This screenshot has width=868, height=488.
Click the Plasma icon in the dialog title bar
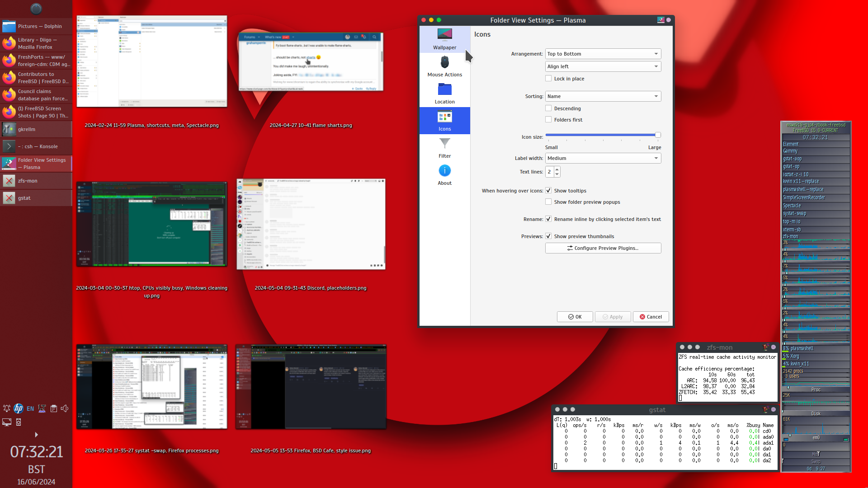pos(660,20)
